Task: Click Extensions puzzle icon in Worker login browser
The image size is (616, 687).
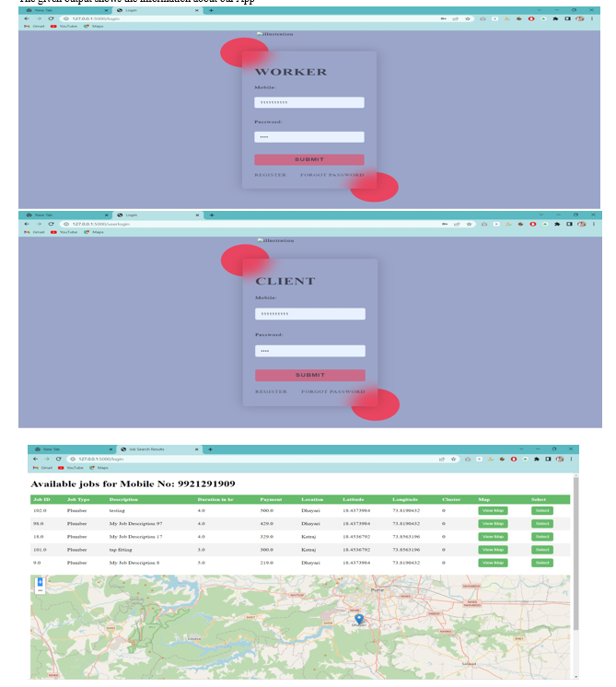Action: point(555,18)
